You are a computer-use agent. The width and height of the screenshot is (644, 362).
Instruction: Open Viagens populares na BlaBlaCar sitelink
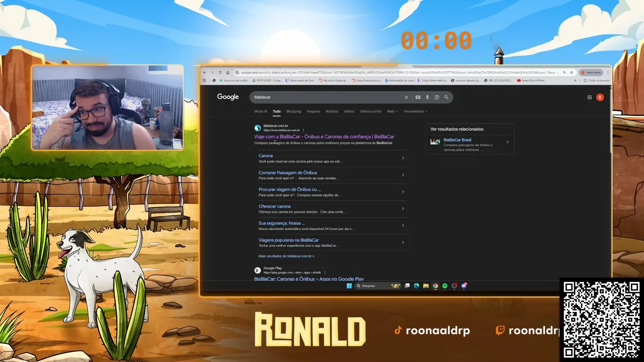pos(289,240)
